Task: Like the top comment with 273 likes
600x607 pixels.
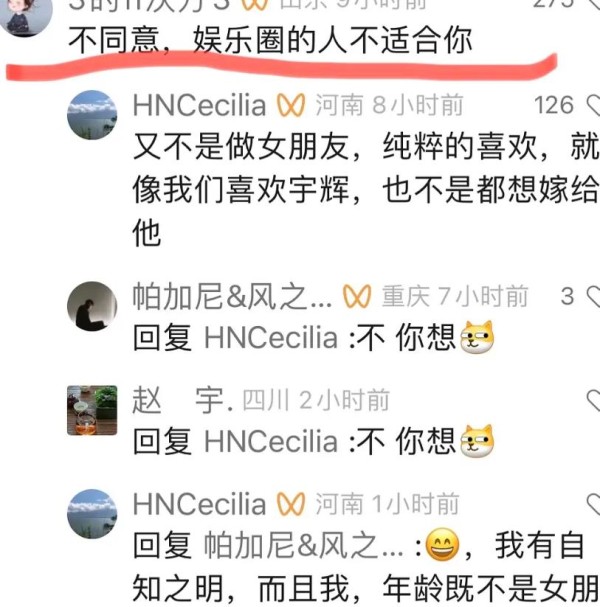Action: pyautogui.click(x=594, y=4)
